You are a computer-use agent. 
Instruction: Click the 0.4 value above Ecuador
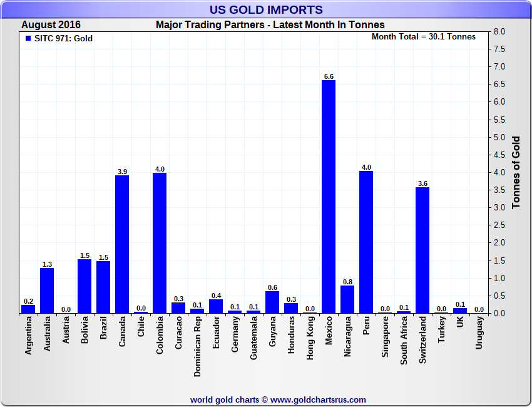(216, 296)
